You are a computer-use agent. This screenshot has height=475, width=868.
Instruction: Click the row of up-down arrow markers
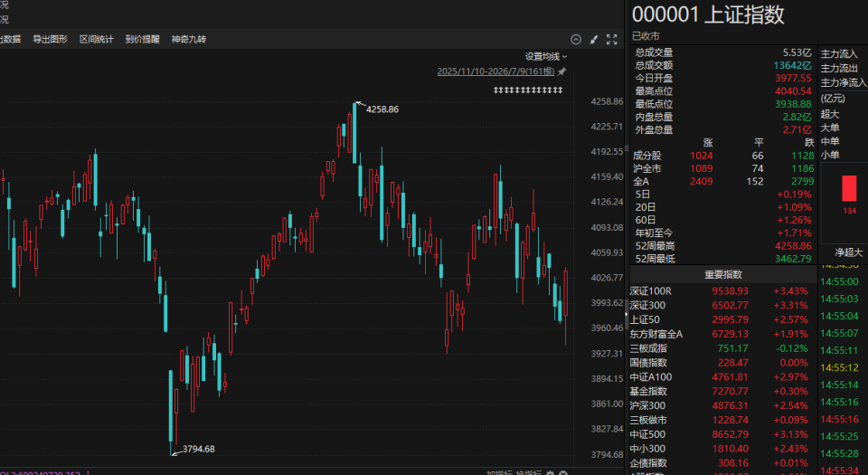(527, 90)
